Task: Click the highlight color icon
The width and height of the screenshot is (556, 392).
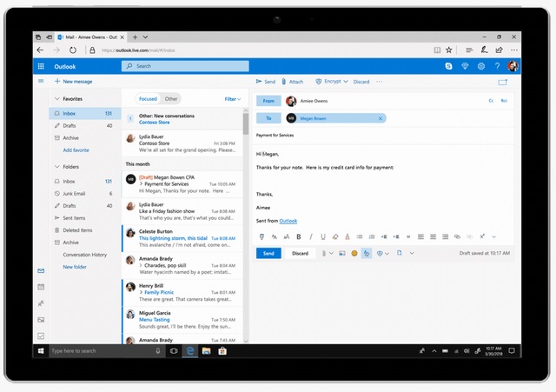Action: point(335,236)
